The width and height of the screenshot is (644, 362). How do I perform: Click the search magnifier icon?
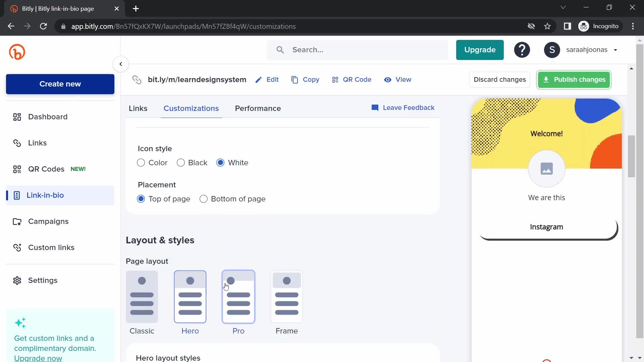280,50
